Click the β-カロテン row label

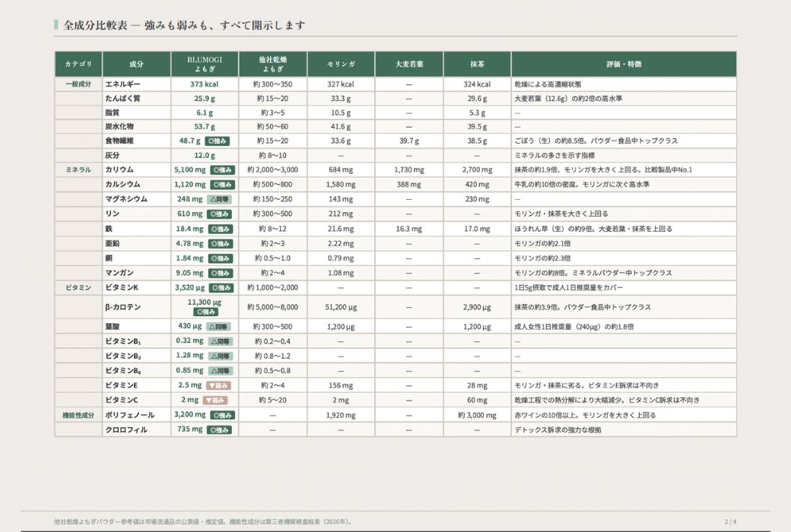(x=122, y=307)
